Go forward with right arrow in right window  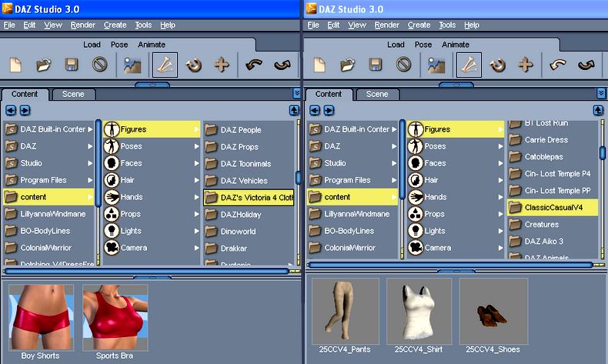tap(329, 111)
